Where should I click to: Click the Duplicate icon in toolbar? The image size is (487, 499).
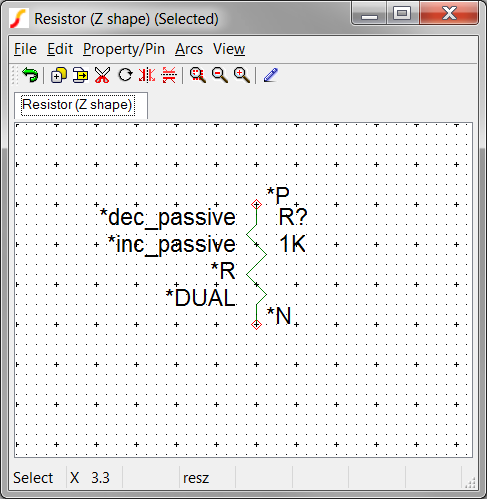point(58,75)
